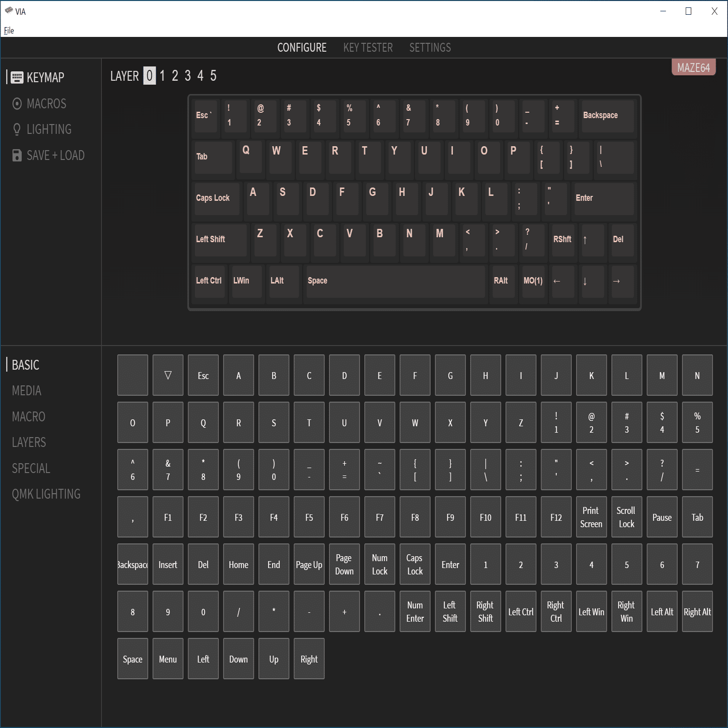Image resolution: width=728 pixels, height=728 pixels.
Task: Choose the Num Lock keycode
Action: pos(380,564)
